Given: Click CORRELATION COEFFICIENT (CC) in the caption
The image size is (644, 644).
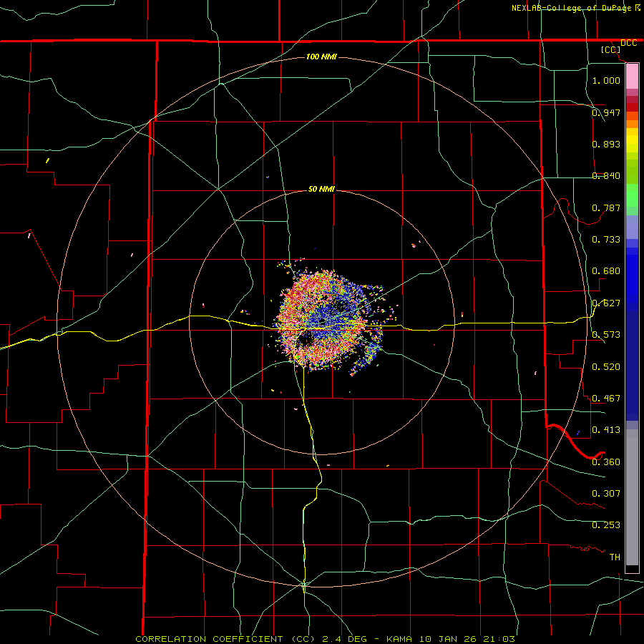Looking at the screenshot, I should tap(225, 639).
